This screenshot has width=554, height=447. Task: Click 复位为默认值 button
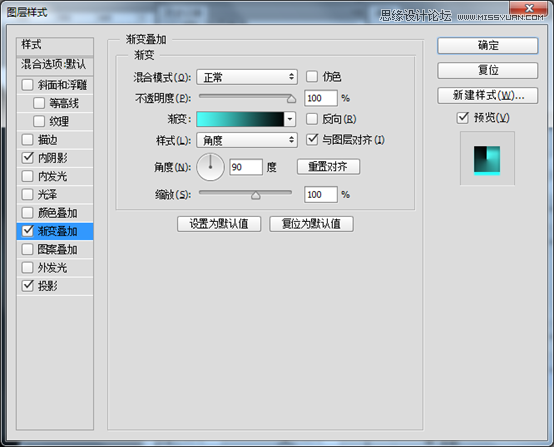tap(311, 224)
